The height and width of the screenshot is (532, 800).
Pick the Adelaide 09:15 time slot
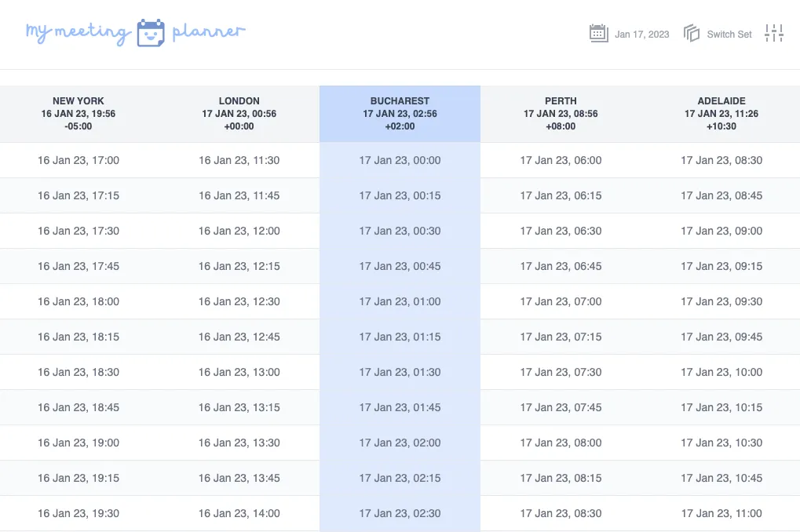(721, 266)
